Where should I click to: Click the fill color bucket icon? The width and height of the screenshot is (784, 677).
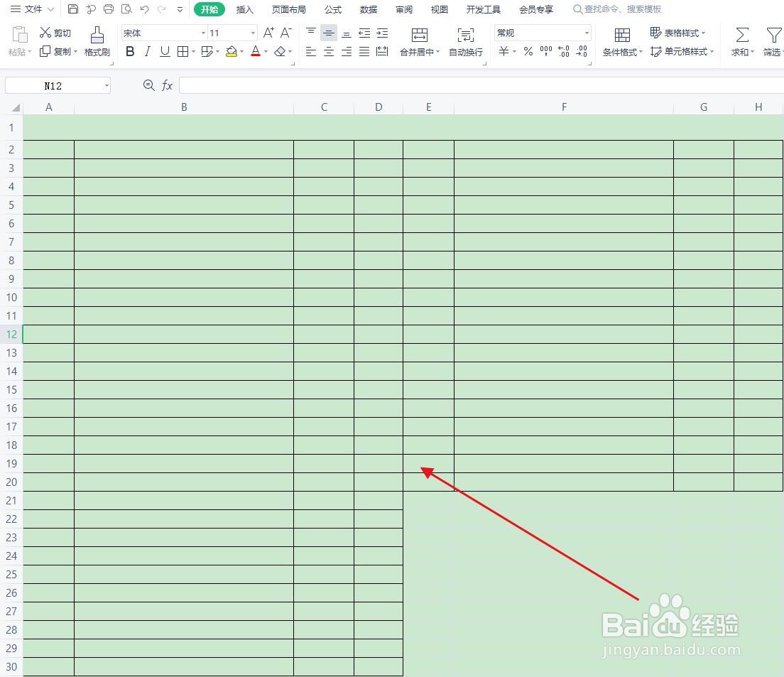coord(232,51)
